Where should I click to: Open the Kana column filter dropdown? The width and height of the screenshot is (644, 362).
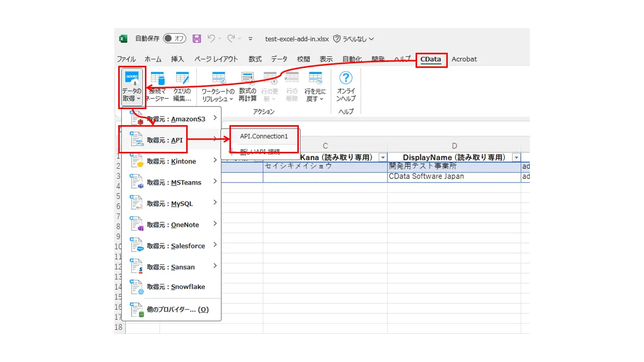382,157
